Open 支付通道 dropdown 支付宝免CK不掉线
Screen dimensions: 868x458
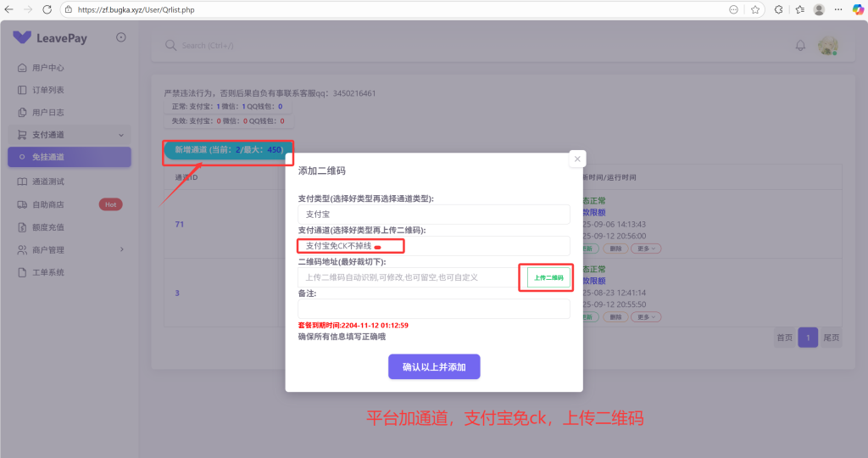coord(434,246)
